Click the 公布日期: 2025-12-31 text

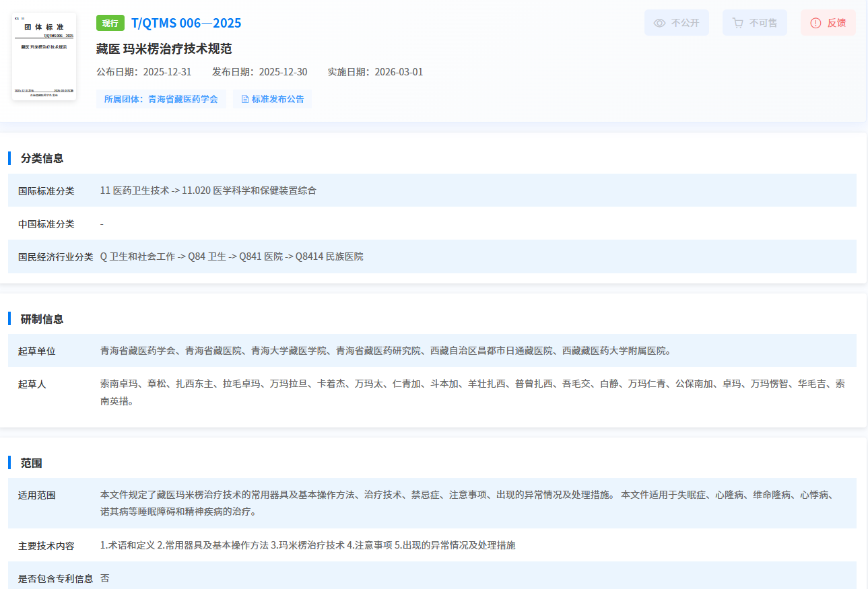[144, 72]
